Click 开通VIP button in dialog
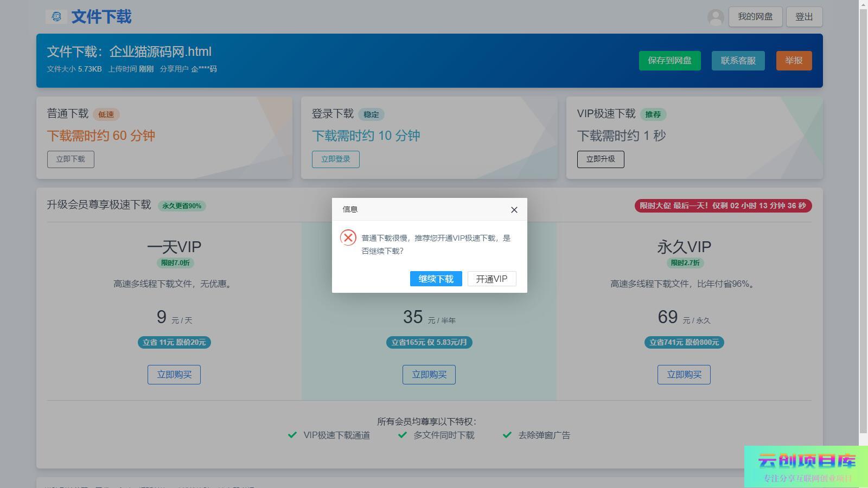Screen dimensions: 868x488 pyautogui.click(x=492, y=279)
